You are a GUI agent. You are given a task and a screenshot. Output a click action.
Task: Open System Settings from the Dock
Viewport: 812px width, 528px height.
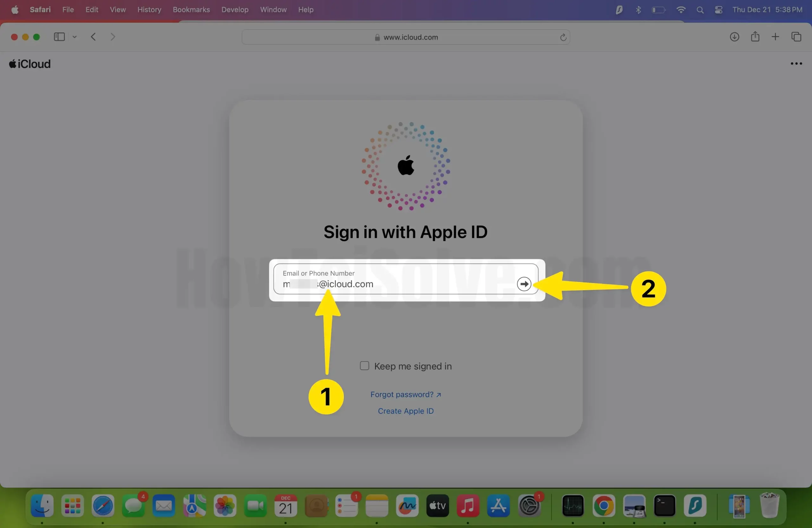(529, 505)
